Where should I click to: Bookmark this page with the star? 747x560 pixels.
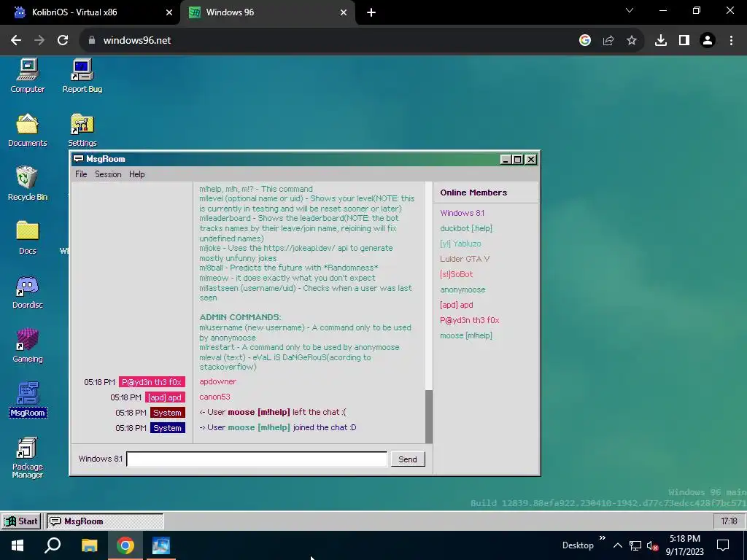632,41
